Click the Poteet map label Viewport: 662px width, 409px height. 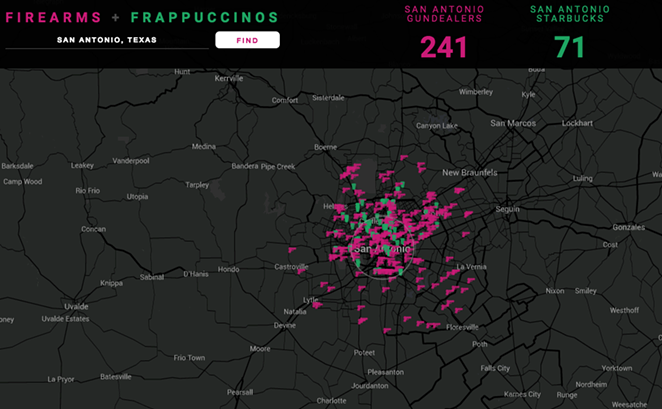click(x=364, y=353)
